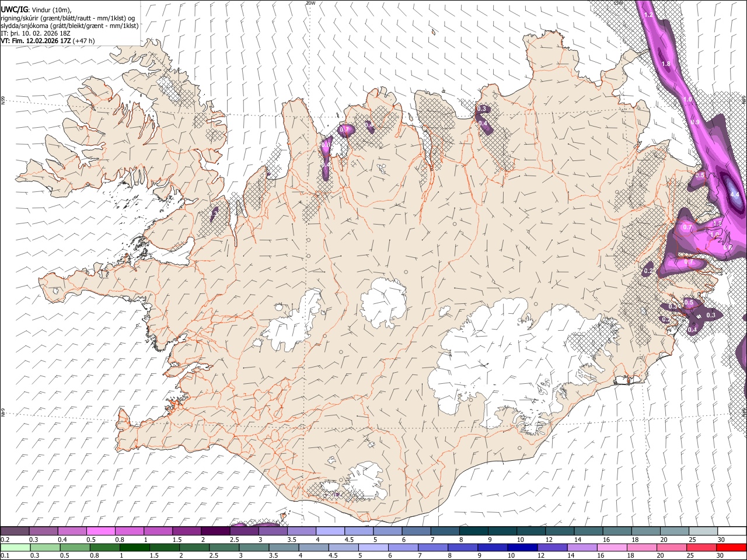
Task: Click the "0.9" value in the purple band
Action: (x=695, y=122)
